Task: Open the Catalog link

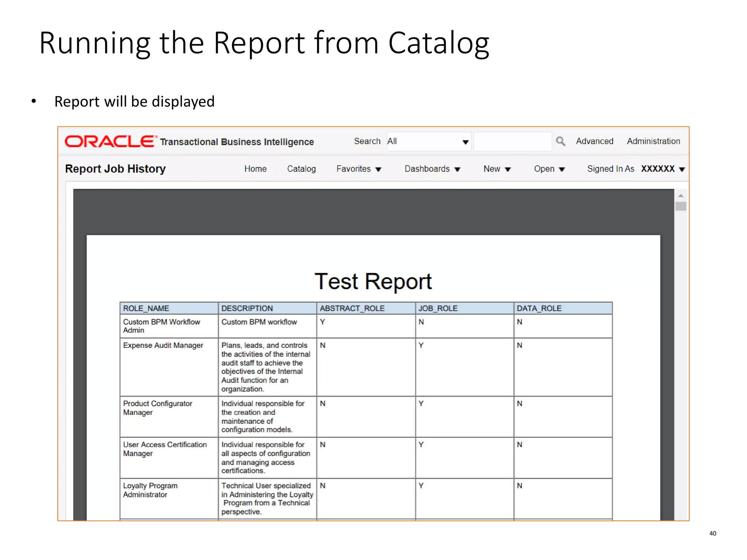Action: coord(301,169)
